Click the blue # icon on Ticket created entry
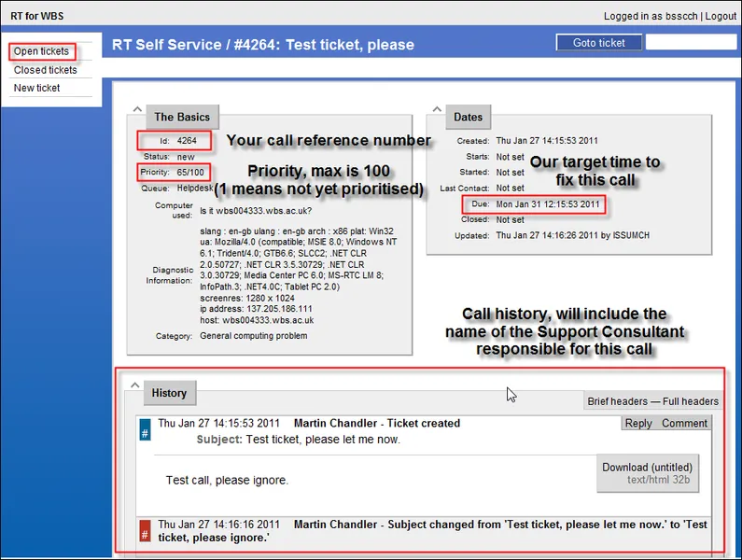 coord(145,431)
